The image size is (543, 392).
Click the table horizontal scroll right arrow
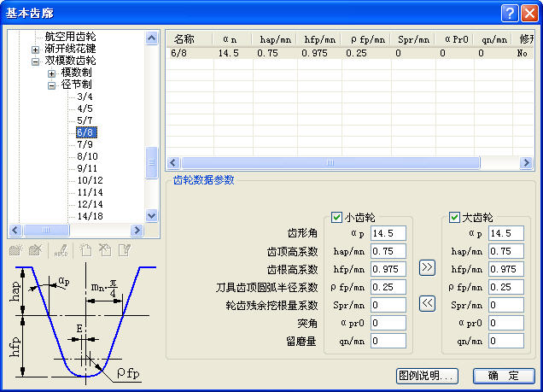point(527,162)
